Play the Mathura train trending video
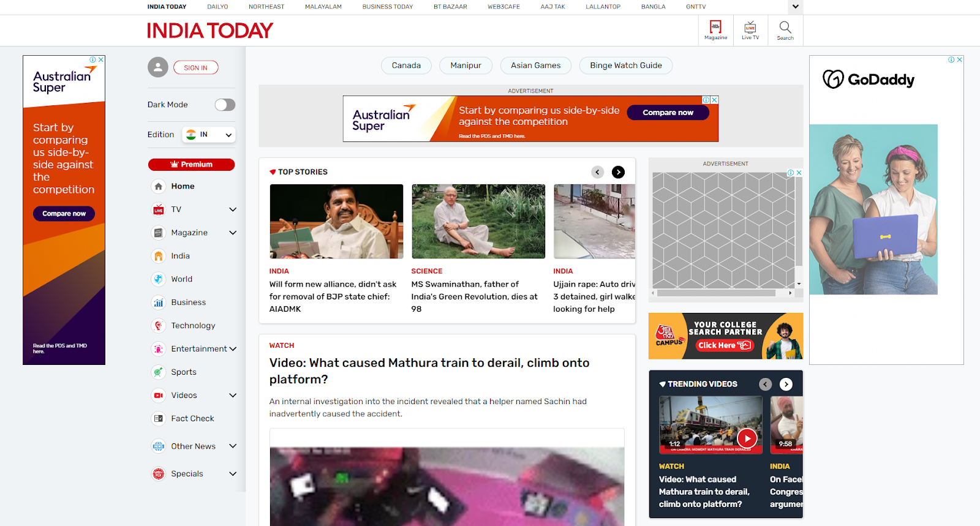This screenshot has width=980, height=526. pos(747,438)
